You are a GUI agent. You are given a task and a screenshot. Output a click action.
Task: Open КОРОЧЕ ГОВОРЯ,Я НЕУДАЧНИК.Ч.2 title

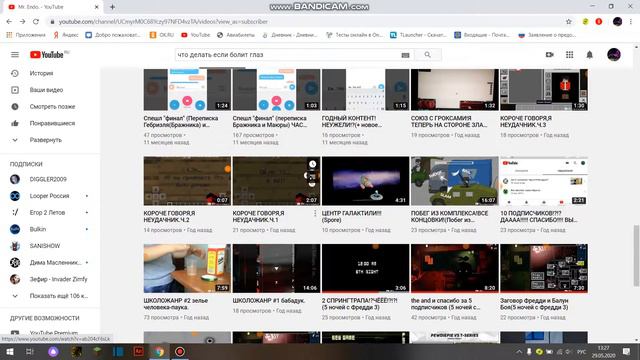169,216
